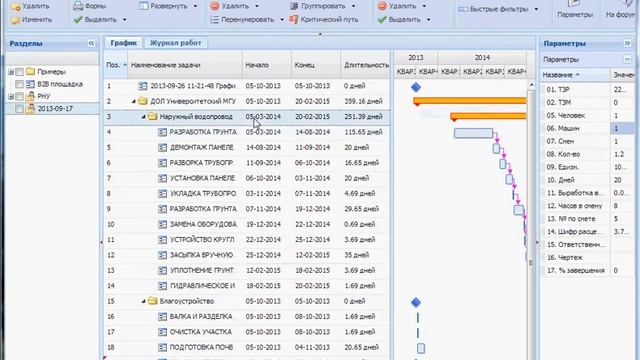Minimize the inner Параметры section
The width and height of the screenshot is (640, 360).
[627, 60]
